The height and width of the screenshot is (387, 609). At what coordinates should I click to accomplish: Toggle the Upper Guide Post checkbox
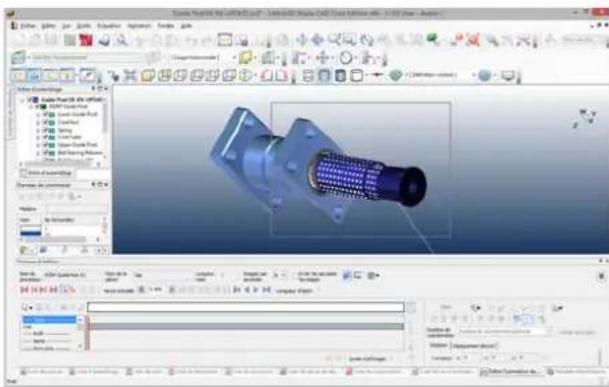click(45, 145)
